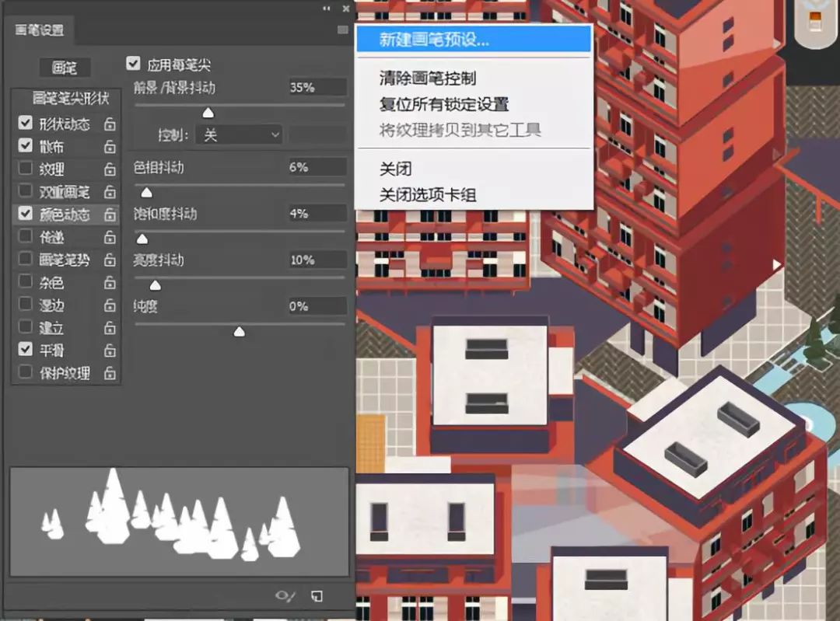The width and height of the screenshot is (840, 621).
Task: Open the 控制 dropdown set to 关
Action: pyautogui.click(x=239, y=134)
